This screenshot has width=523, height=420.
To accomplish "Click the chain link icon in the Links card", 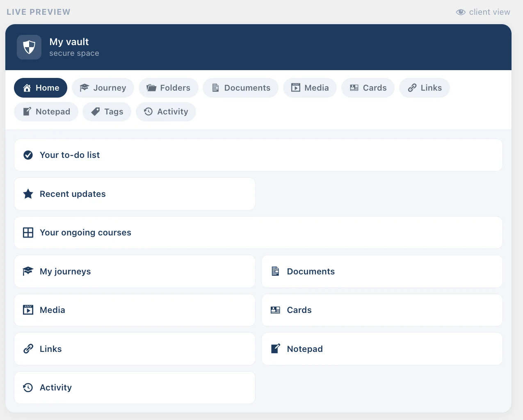I will (x=28, y=349).
